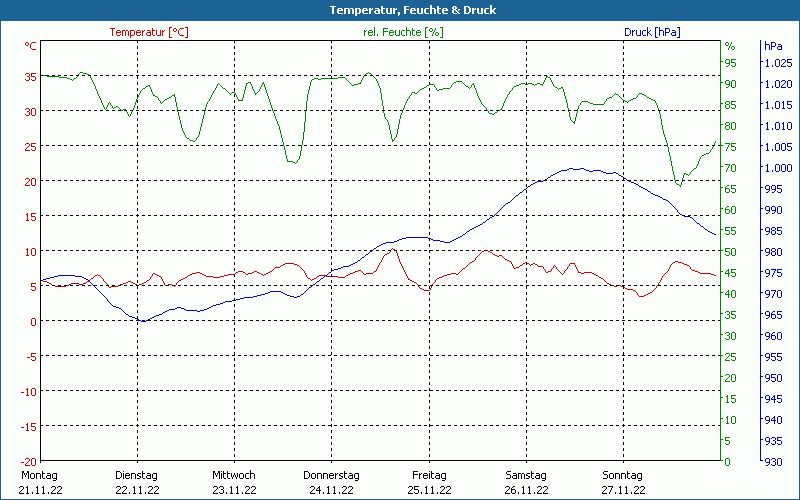Click the blue pressure tick "985"

click(773, 231)
